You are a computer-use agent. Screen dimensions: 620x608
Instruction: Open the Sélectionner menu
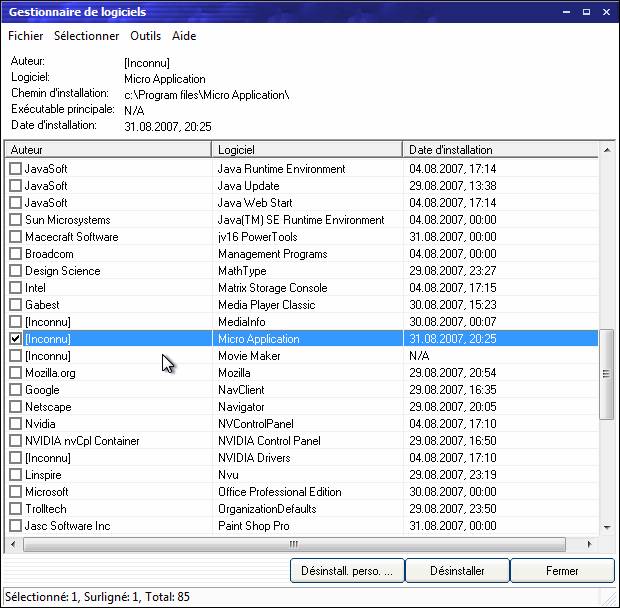pos(87,36)
